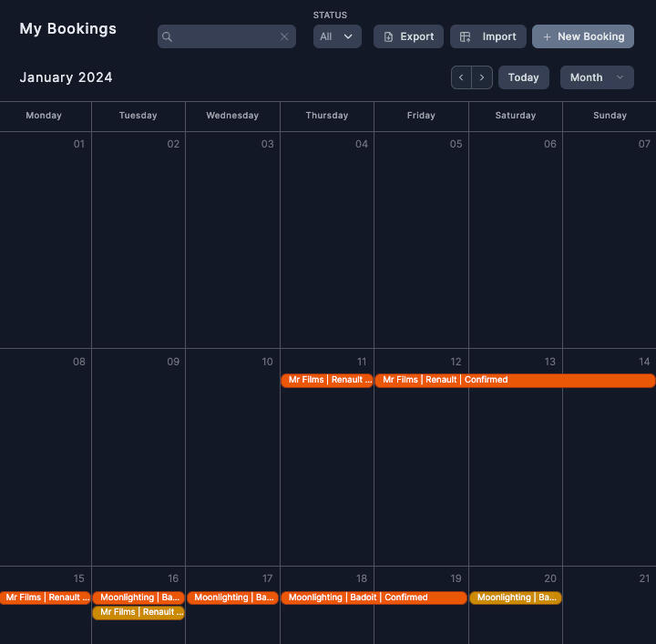
Task: Create a New Booking
Action: click(x=583, y=36)
